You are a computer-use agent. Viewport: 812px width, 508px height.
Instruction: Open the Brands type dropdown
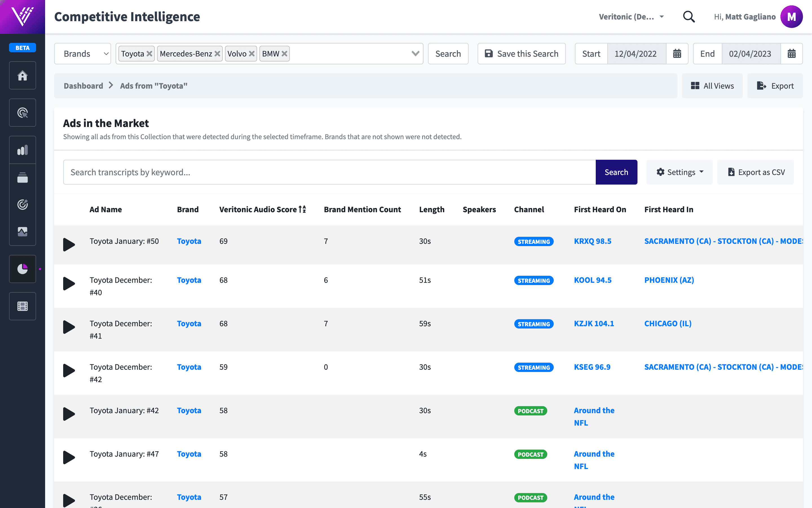[x=83, y=53]
